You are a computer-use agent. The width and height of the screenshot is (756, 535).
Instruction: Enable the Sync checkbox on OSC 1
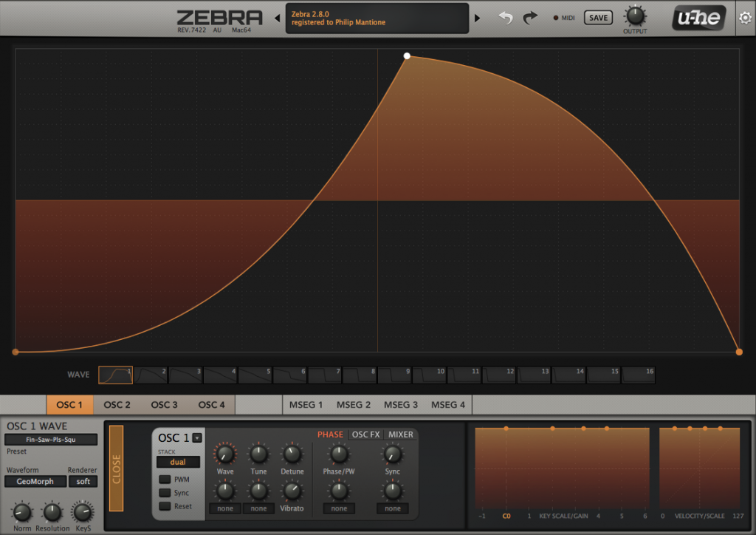[x=164, y=492]
